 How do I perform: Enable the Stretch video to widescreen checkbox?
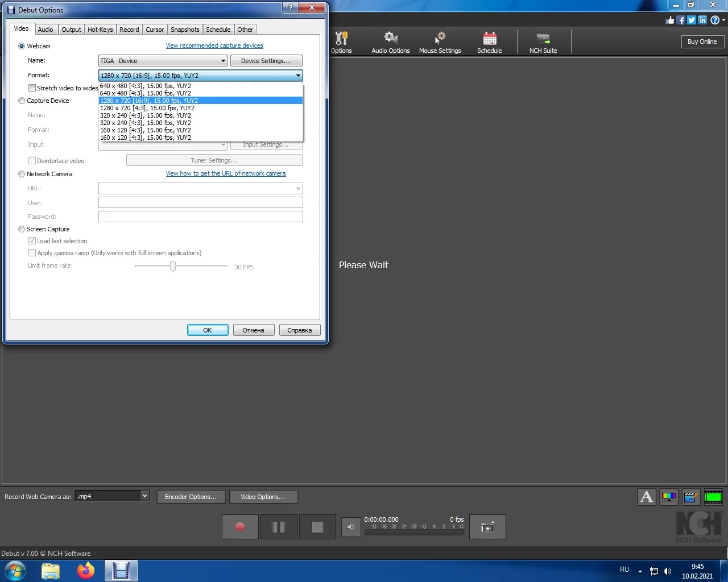click(x=32, y=88)
